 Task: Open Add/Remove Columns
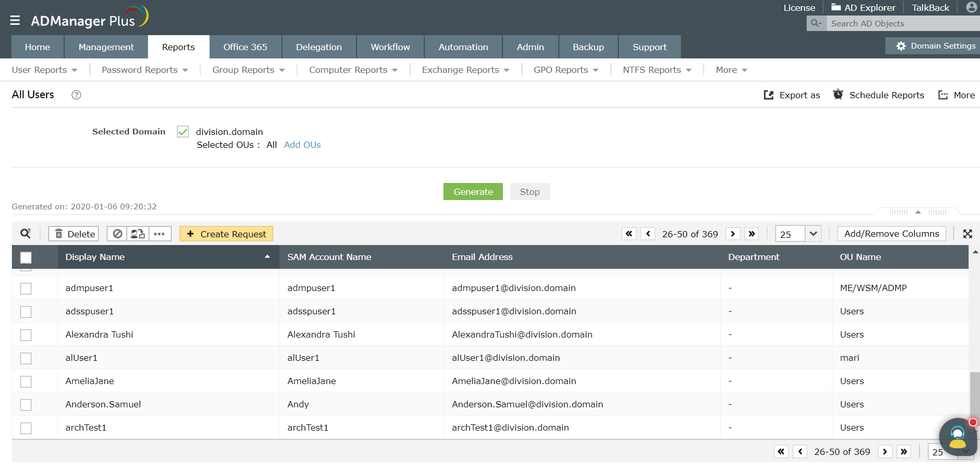[892, 234]
